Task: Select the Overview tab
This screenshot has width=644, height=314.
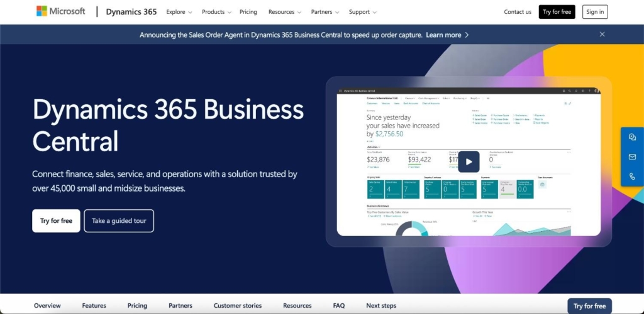Action: [x=47, y=306]
